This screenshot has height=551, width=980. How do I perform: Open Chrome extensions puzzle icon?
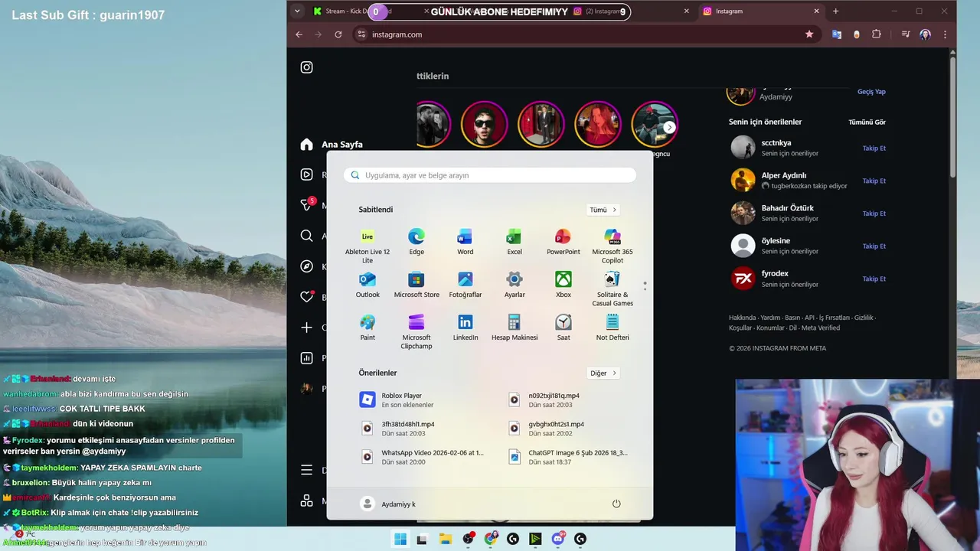point(877,34)
